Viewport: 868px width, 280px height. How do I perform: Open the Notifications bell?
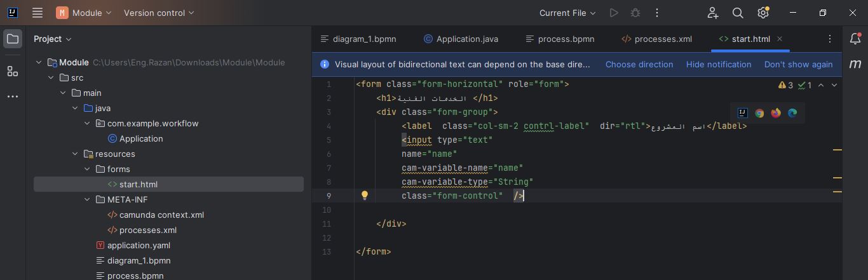(x=855, y=39)
